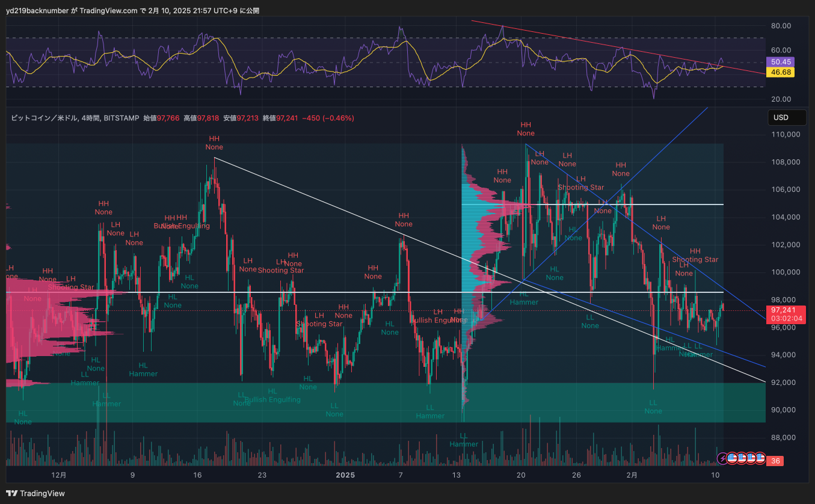Click the 88,000 price axis label
Image resolution: width=815 pixels, height=504 pixels.
pos(785,438)
